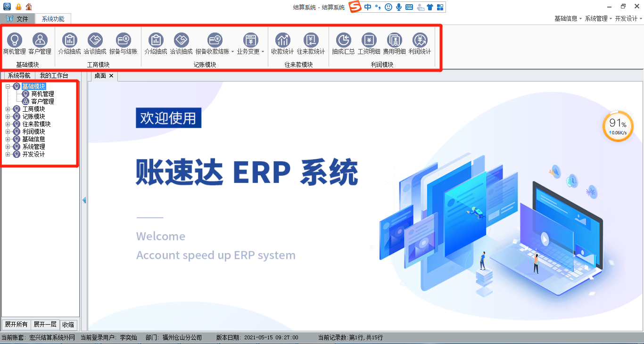Click the status bar text 宏兴结算系统外网
Image resolution: width=644 pixels, height=344 pixels.
point(52,337)
